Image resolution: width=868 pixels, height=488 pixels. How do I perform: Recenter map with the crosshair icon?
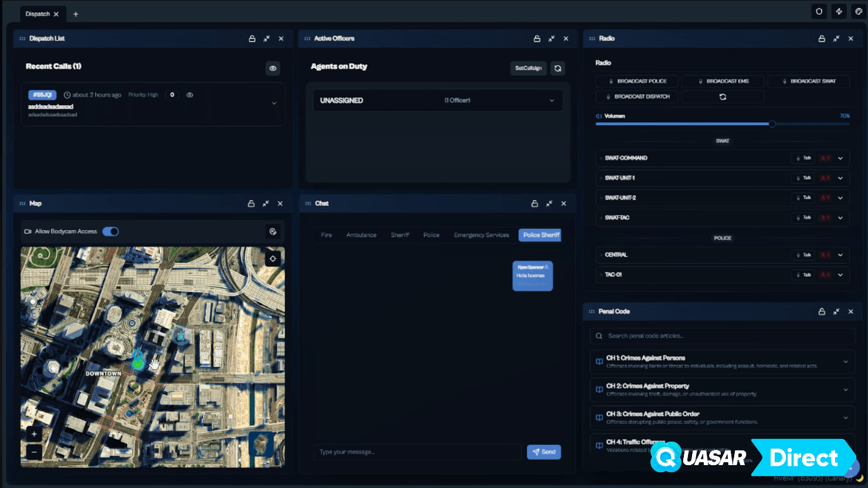click(x=273, y=259)
